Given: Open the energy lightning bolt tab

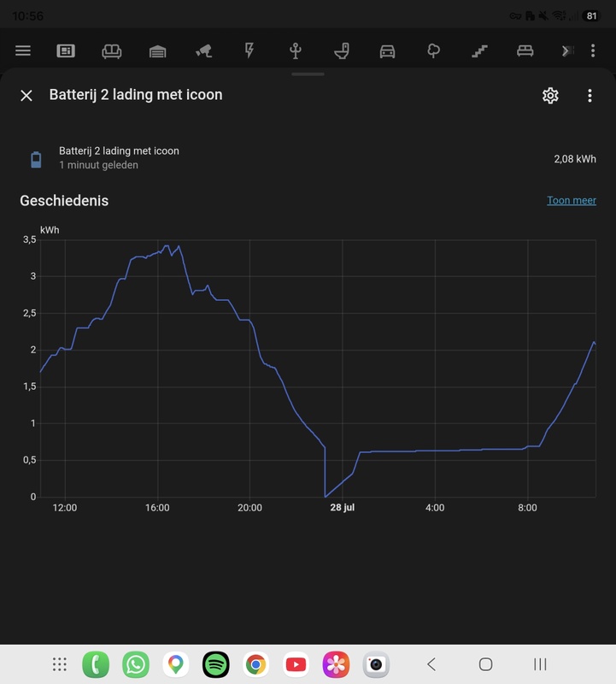Looking at the screenshot, I should pos(249,50).
